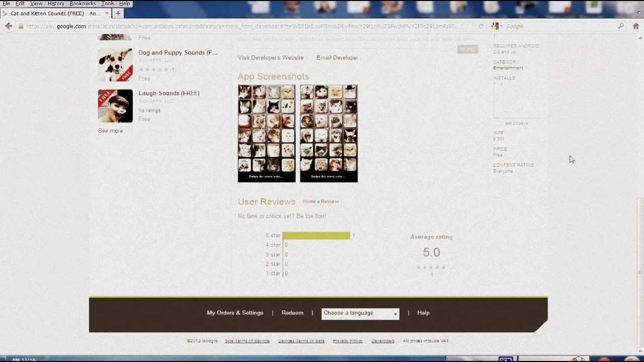This screenshot has height=362, width=644.
Task: Click See more link
Action: (111, 131)
